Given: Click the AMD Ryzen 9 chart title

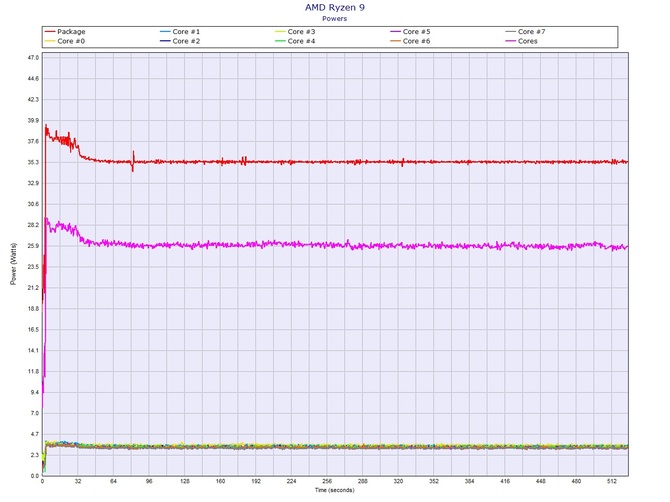Looking at the screenshot, I should (x=335, y=7).
